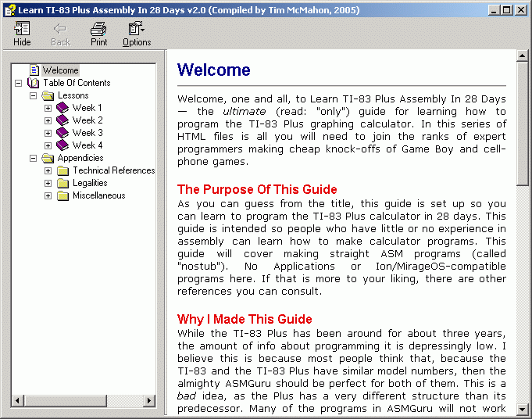Click the Print toolbar button
Image resolution: width=532 pixels, height=419 pixels.
coord(98,34)
